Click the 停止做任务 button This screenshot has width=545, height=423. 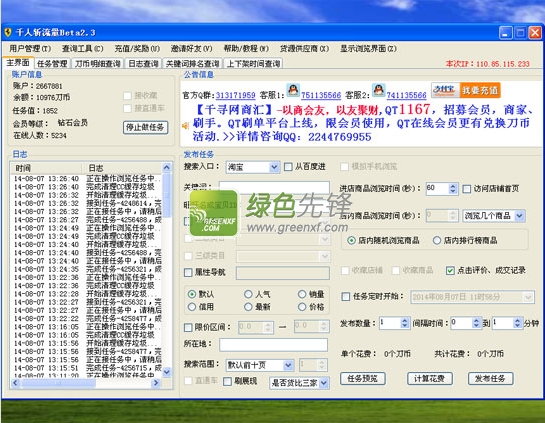[145, 128]
